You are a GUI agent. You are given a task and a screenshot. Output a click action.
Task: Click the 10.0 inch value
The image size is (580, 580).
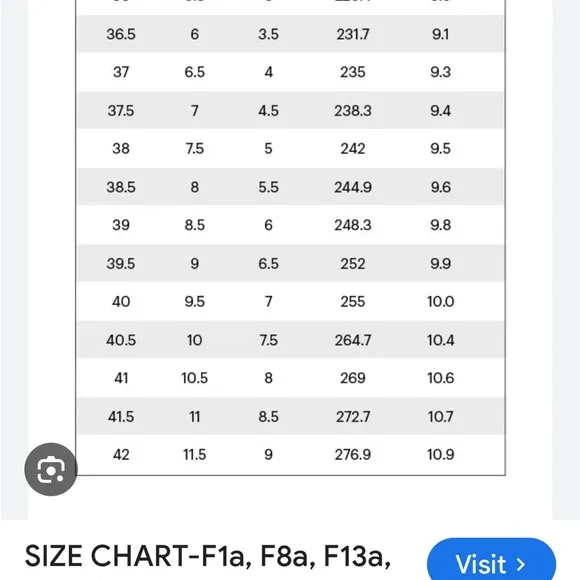pyautogui.click(x=440, y=301)
